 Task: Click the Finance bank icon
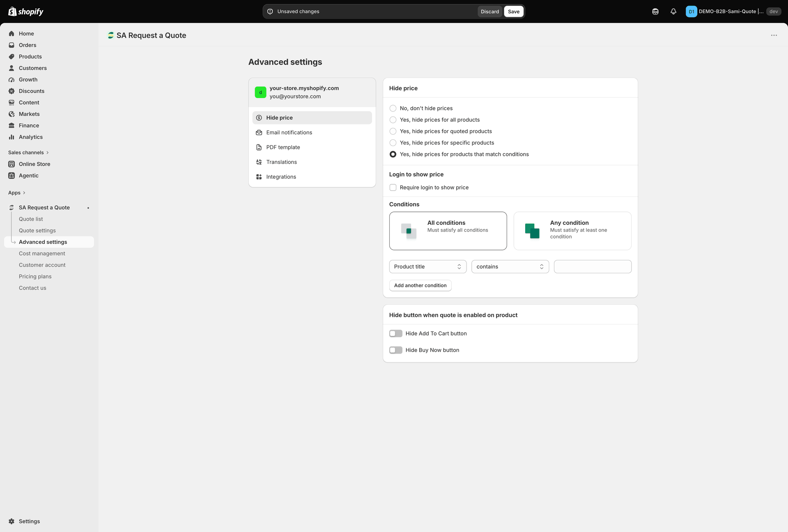click(x=11, y=125)
